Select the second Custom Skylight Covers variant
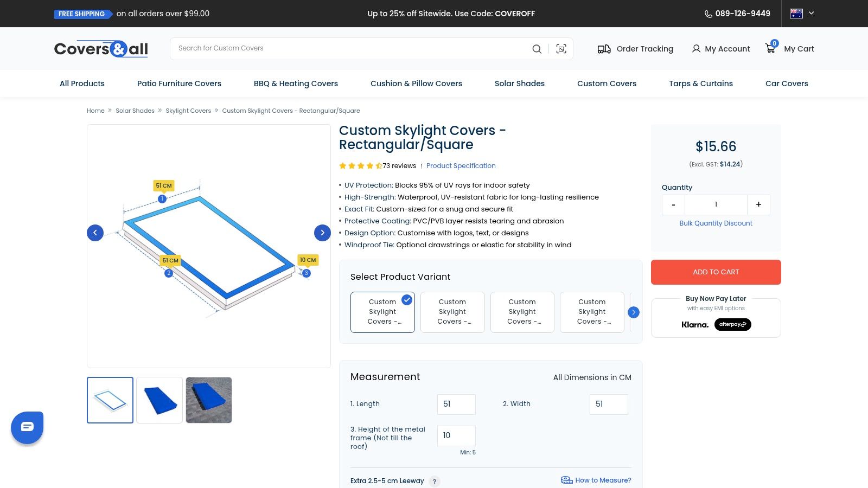The height and width of the screenshot is (488, 868). (452, 312)
